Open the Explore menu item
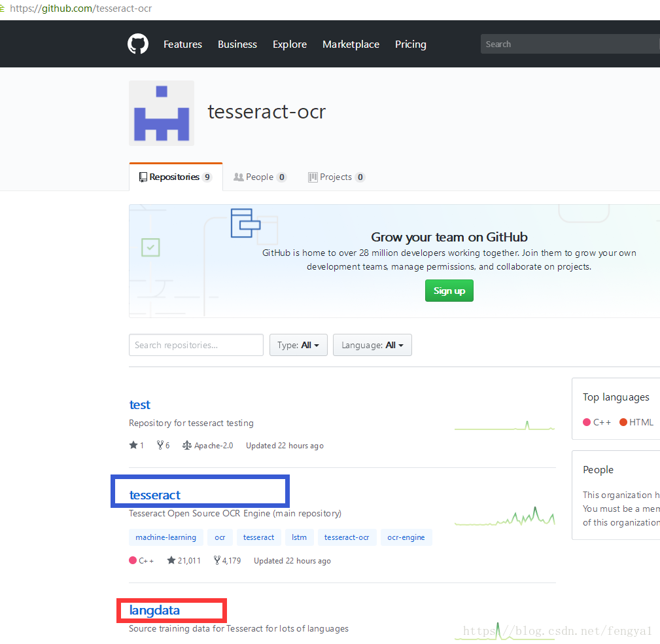The width and height of the screenshot is (660, 644). click(x=290, y=45)
